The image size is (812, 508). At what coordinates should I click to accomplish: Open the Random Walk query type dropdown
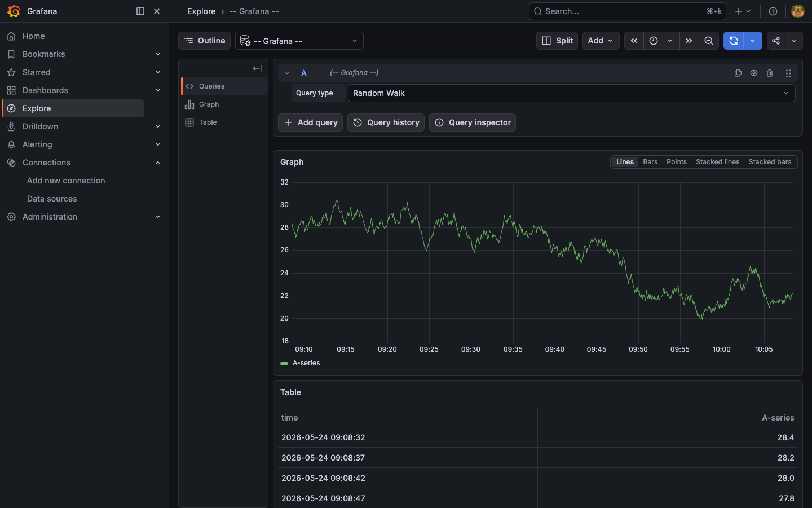pos(572,93)
